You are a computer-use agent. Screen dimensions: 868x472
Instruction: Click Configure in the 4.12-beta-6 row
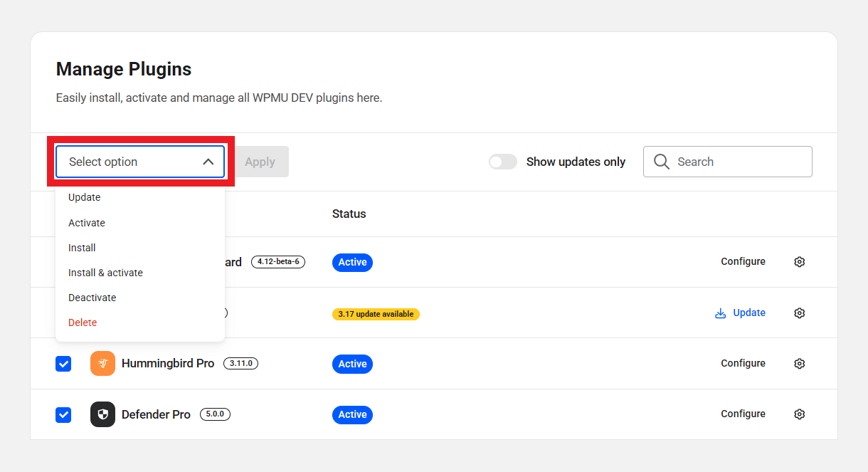[743, 261]
